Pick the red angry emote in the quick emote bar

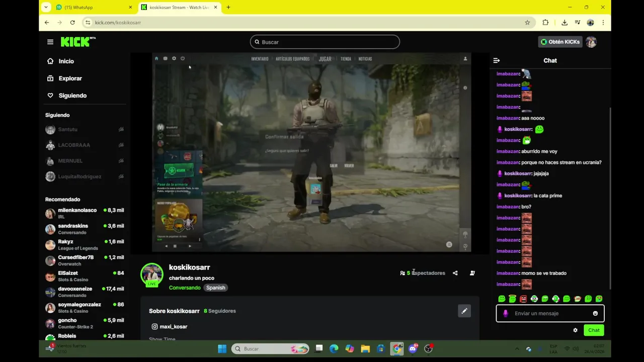tap(523, 299)
